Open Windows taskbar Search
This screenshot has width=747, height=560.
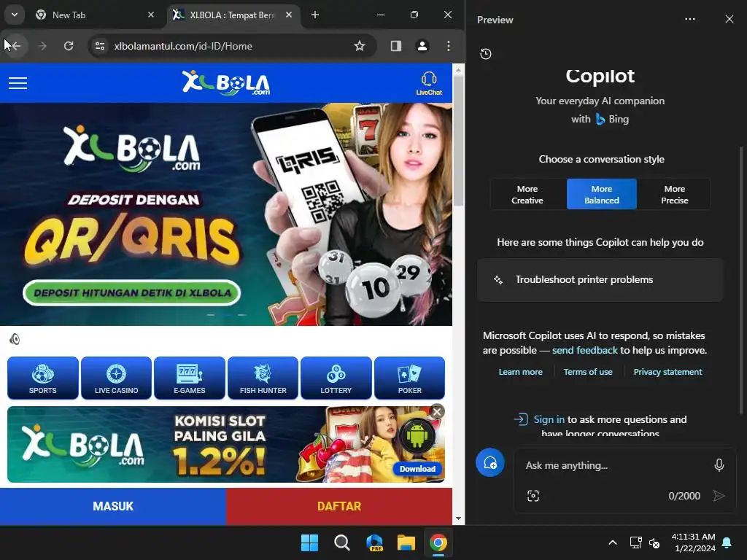[x=342, y=542]
